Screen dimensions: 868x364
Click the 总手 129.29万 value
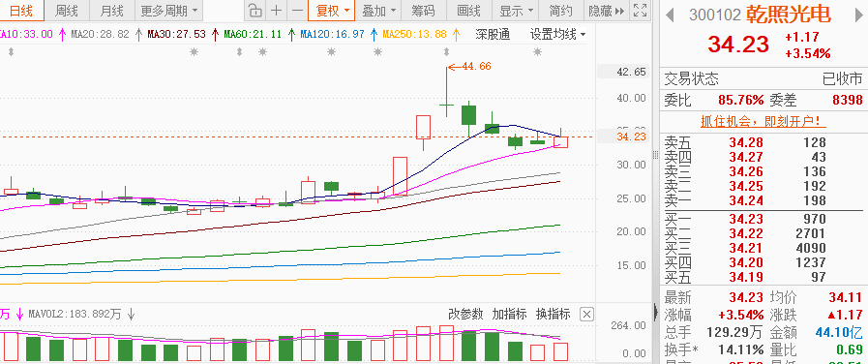click(x=734, y=333)
